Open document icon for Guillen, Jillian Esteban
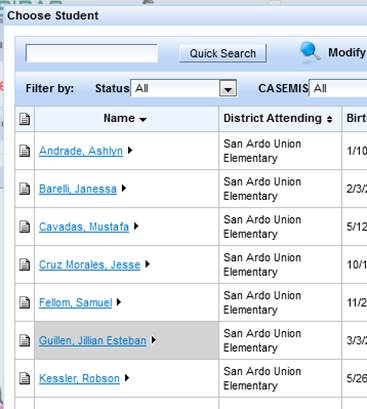367x409 pixels. (x=25, y=340)
